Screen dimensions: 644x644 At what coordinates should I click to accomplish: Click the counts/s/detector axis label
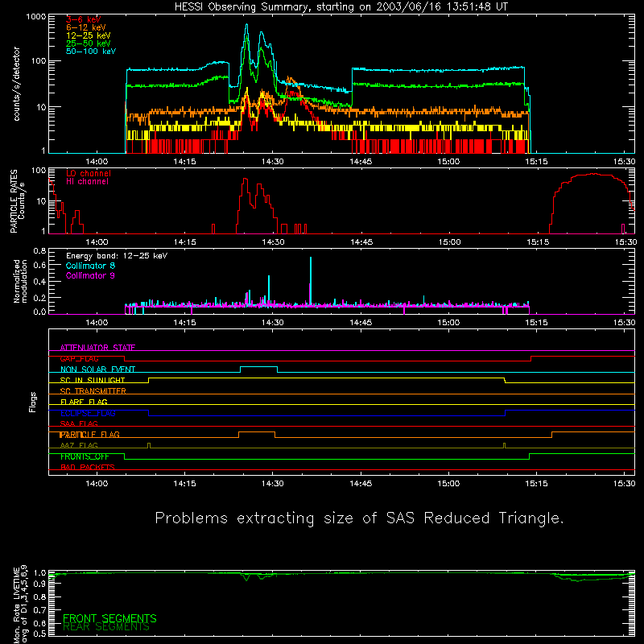16,84
